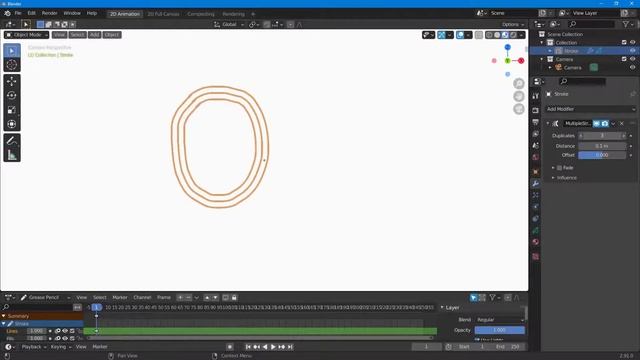
Task: Jump to previous keyframe
Action: click(x=256, y=347)
